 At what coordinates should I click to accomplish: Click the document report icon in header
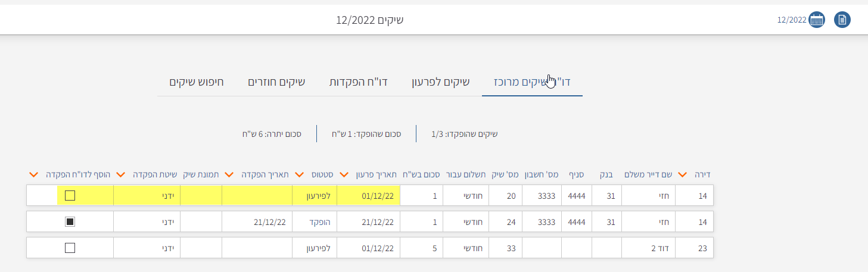point(842,20)
